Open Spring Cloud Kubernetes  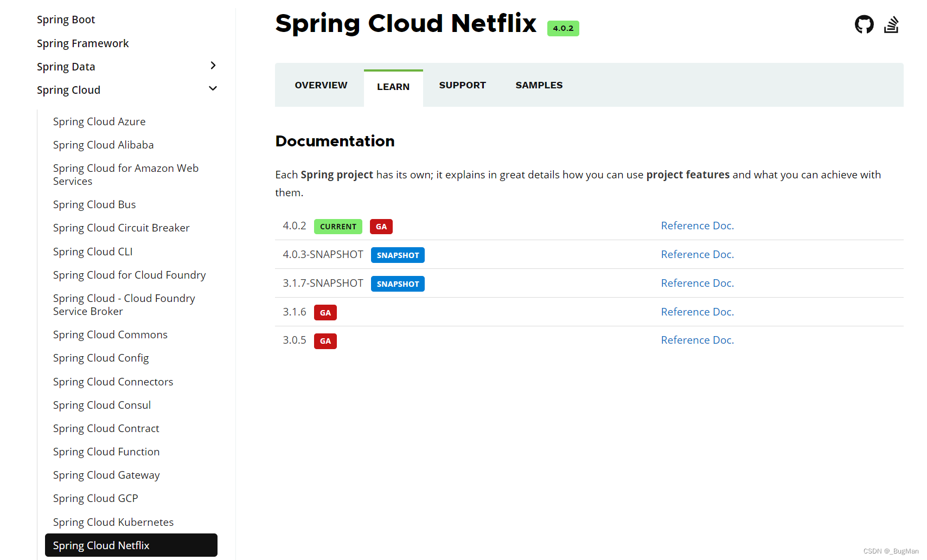pyautogui.click(x=113, y=522)
